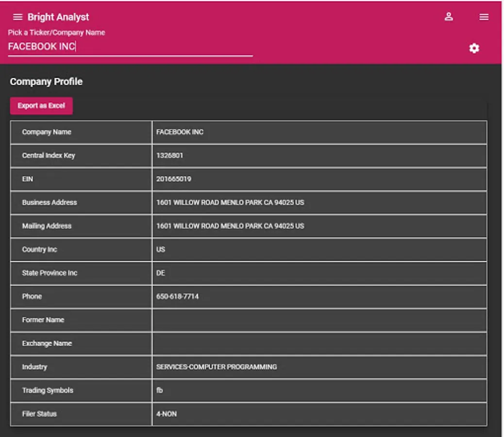Select the State Province Inc label

point(50,273)
